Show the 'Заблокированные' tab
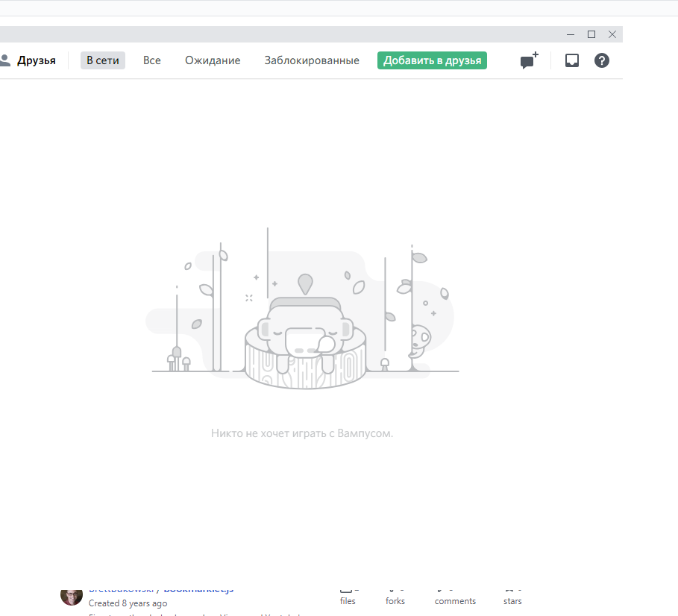The width and height of the screenshot is (678, 616). pyautogui.click(x=312, y=60)
